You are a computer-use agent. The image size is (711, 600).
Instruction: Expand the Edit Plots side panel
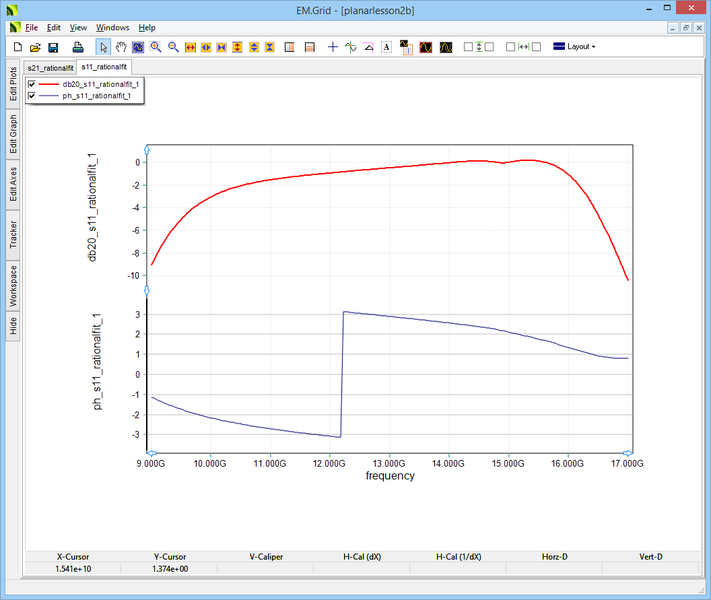(13, 85)
